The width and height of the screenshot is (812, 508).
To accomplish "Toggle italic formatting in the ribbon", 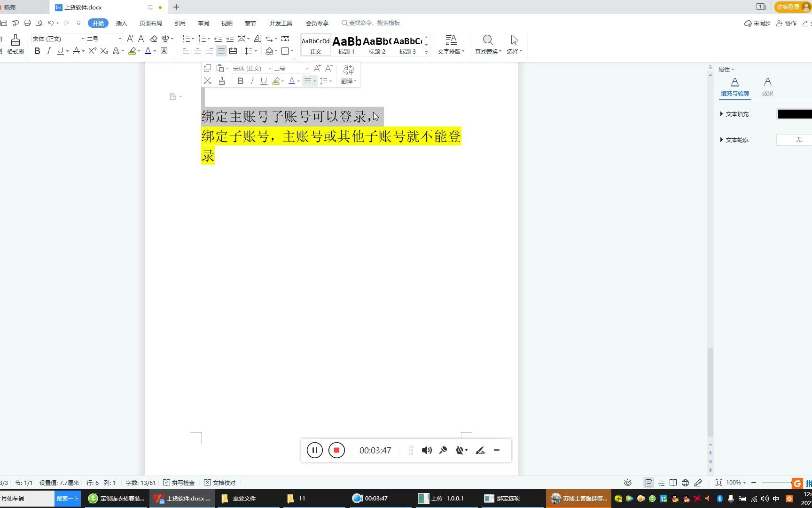I will (48, 51).
